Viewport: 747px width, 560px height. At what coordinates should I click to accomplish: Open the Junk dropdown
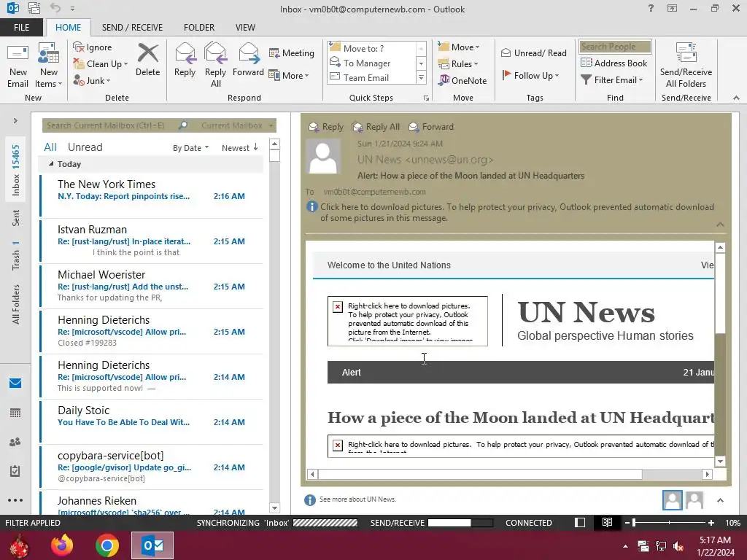point(92,80)
